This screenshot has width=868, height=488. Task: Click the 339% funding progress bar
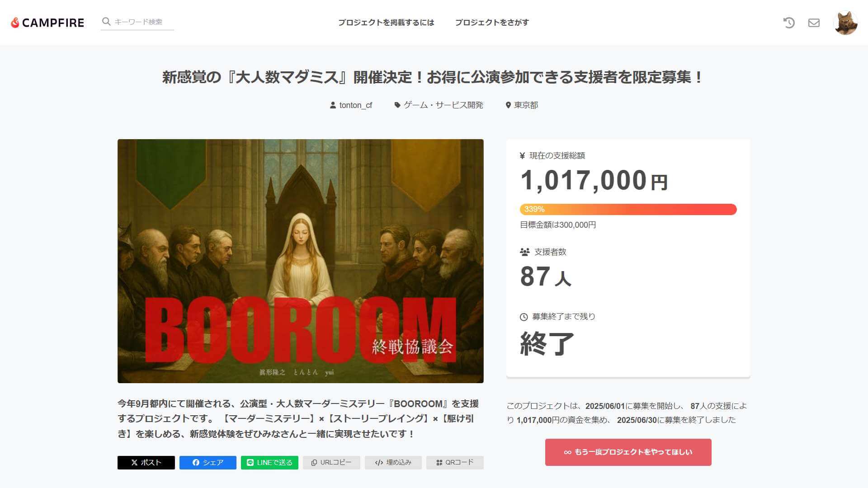(628, 209)
